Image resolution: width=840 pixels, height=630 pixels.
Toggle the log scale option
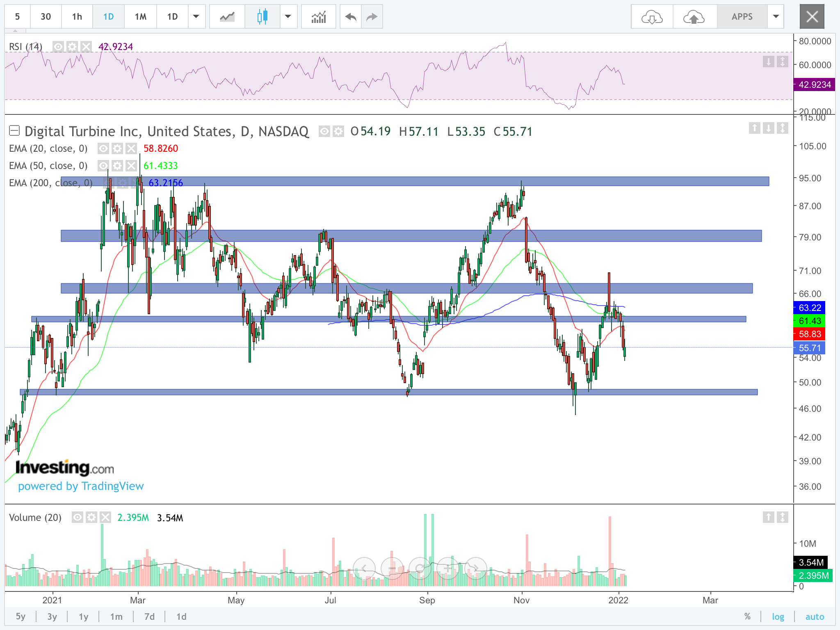778,616
